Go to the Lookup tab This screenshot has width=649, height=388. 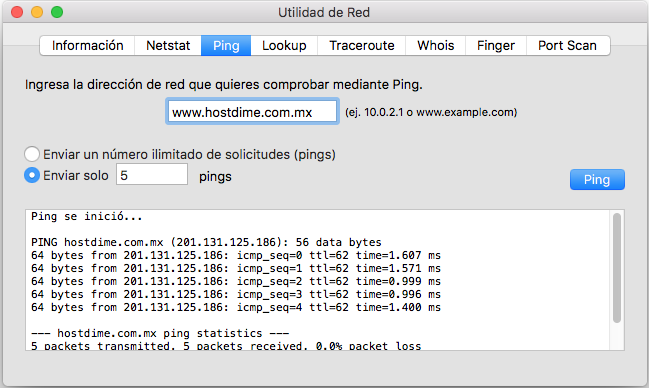(x=284, y=46)
